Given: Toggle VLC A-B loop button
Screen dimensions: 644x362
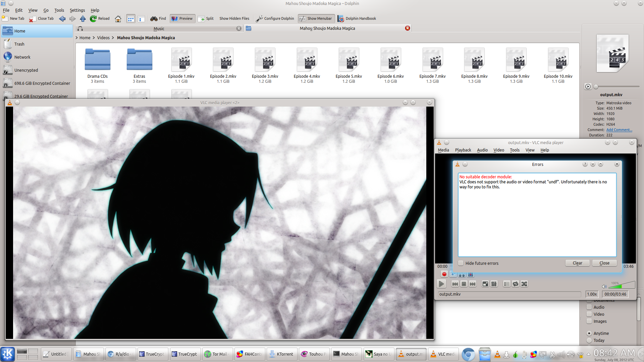Looking at the screenshot, I should [x=462, y=274].
